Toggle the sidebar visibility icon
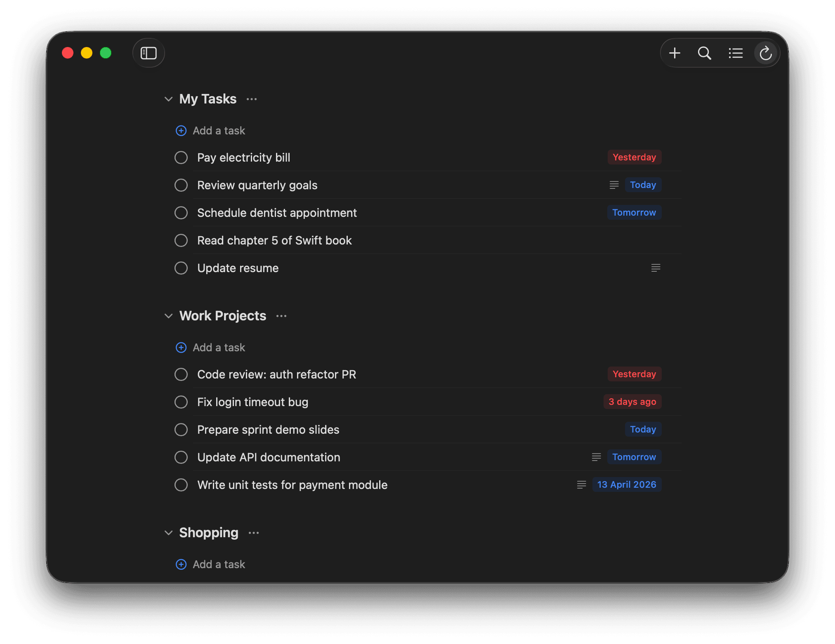Image resolution: width=835 pixels, height=644 pixels. pos(149,53)
